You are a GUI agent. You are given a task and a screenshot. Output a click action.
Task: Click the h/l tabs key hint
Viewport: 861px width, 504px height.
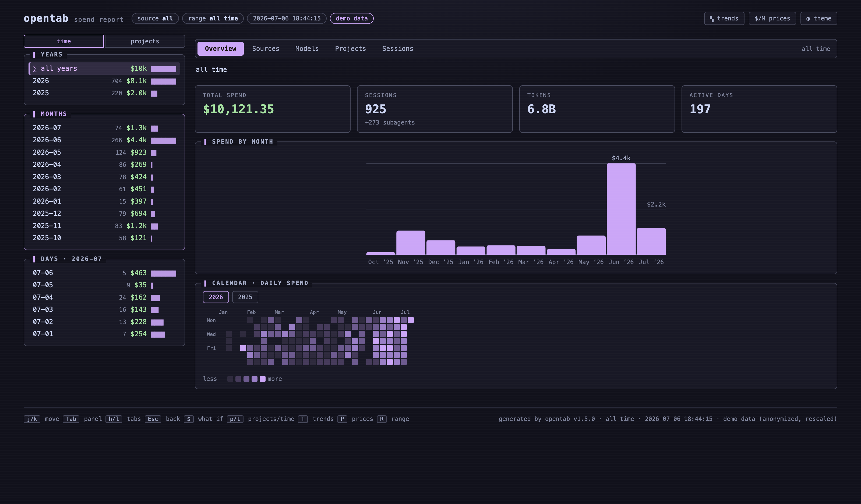click(114, 419)
